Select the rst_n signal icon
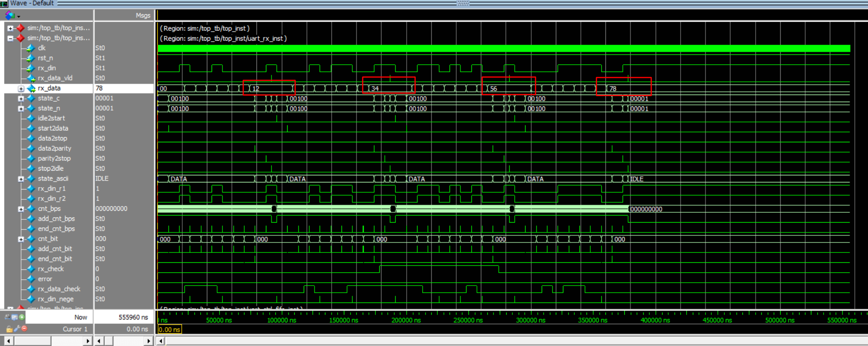This screenshot has height=346, width=868. click(x=31, y=58)
